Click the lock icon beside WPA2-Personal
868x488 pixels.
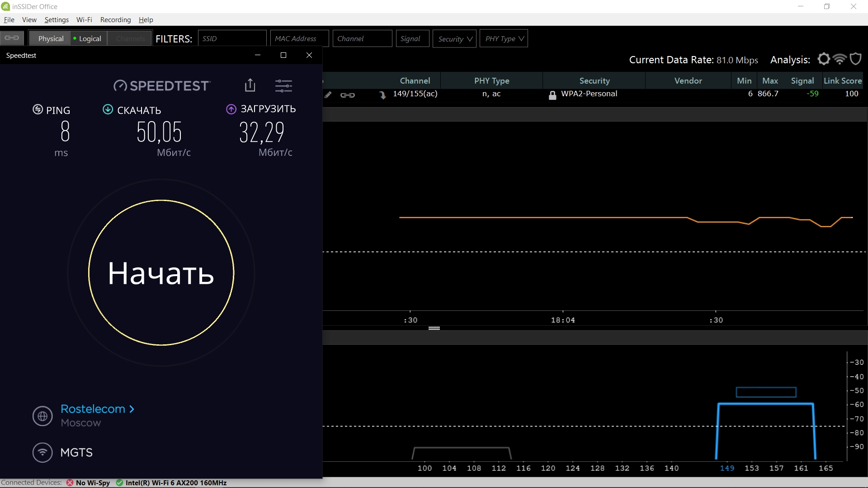(x=552, y=95)
